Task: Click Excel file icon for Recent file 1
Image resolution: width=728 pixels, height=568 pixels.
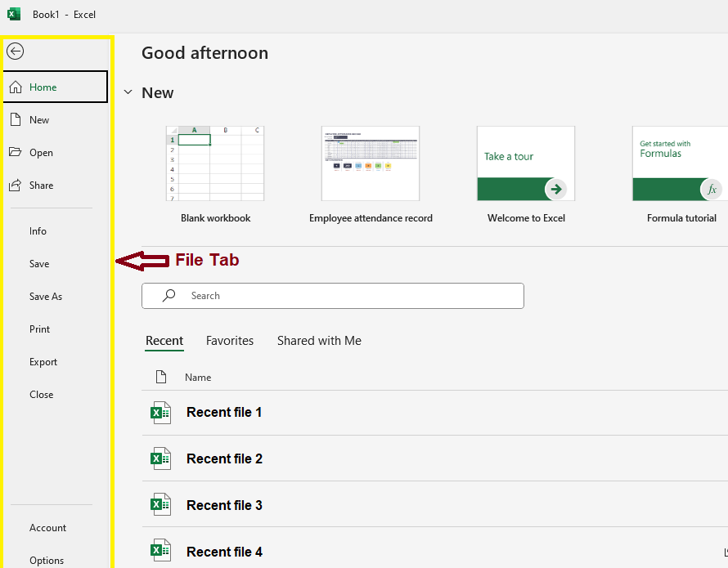Action: [160, 413]
